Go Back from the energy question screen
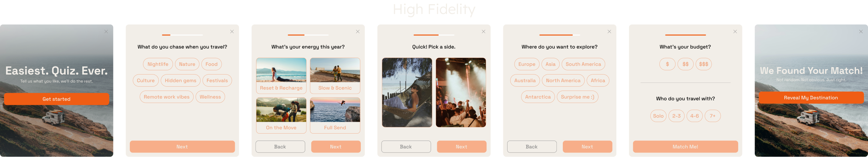868x157 pixels. click(280, 147)
